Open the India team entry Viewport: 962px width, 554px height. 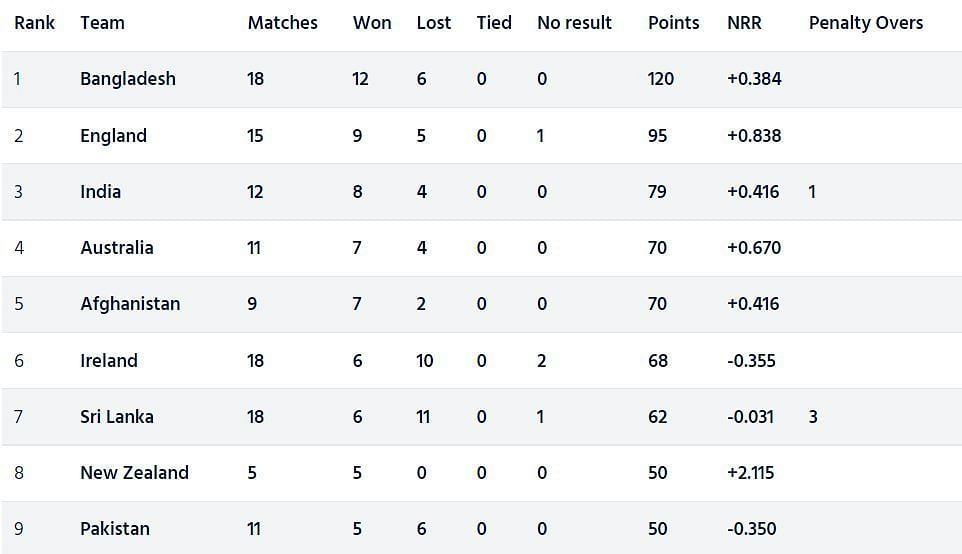coord(101,191)
